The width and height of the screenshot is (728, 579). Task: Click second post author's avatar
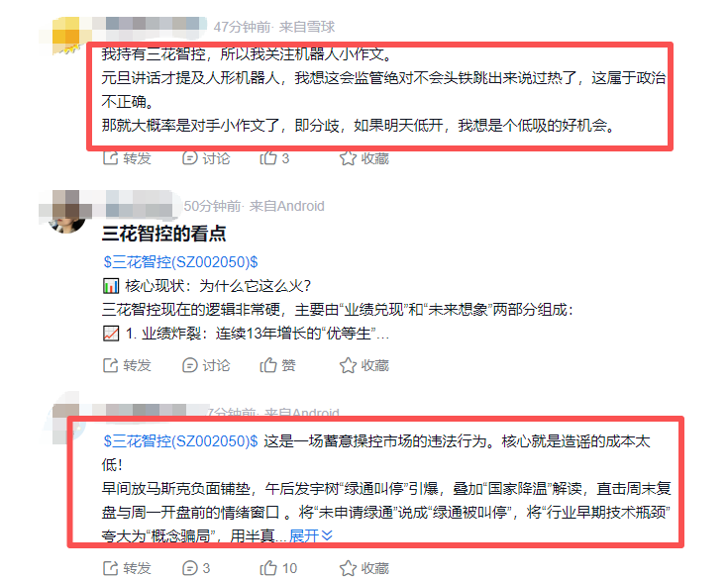[x=66, y=212]
